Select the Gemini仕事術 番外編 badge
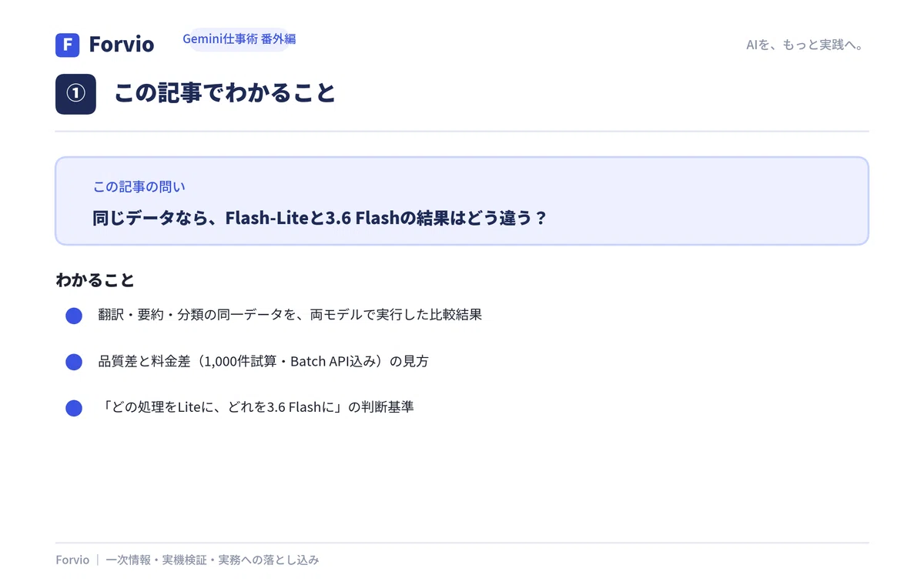 click(239, 39)
